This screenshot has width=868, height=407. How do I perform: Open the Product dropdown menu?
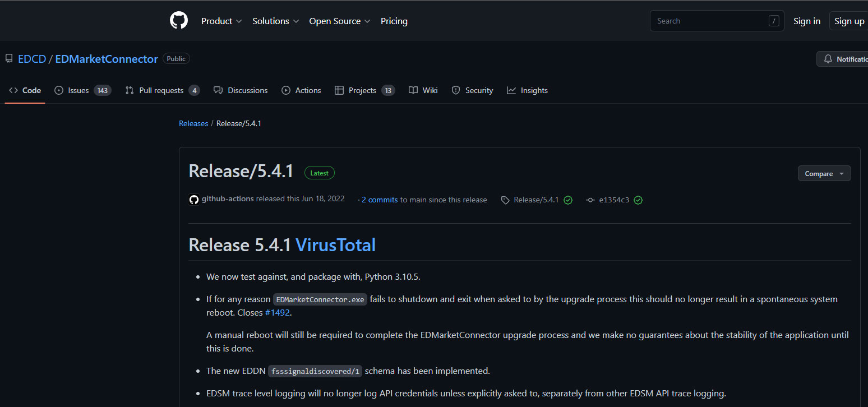[x=221, y=21]
